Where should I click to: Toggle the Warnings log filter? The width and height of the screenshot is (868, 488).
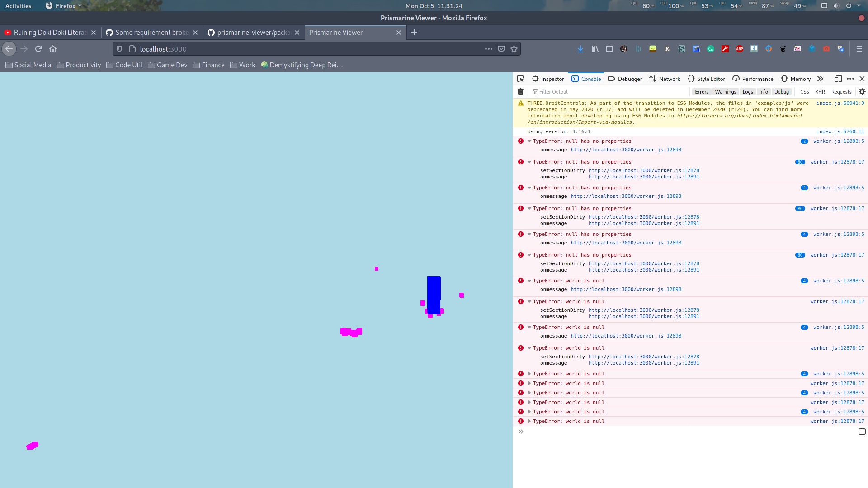726,91
